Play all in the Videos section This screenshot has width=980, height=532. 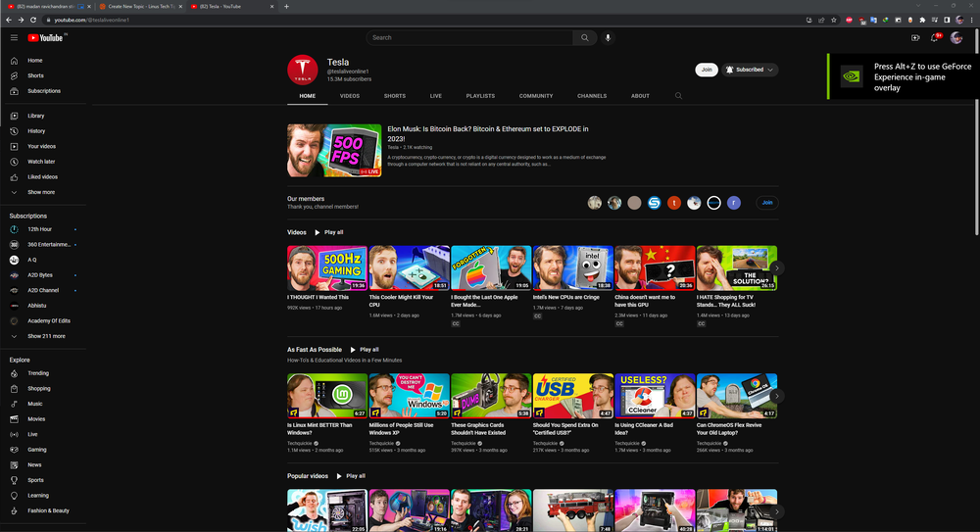click(x=328, y=232)
